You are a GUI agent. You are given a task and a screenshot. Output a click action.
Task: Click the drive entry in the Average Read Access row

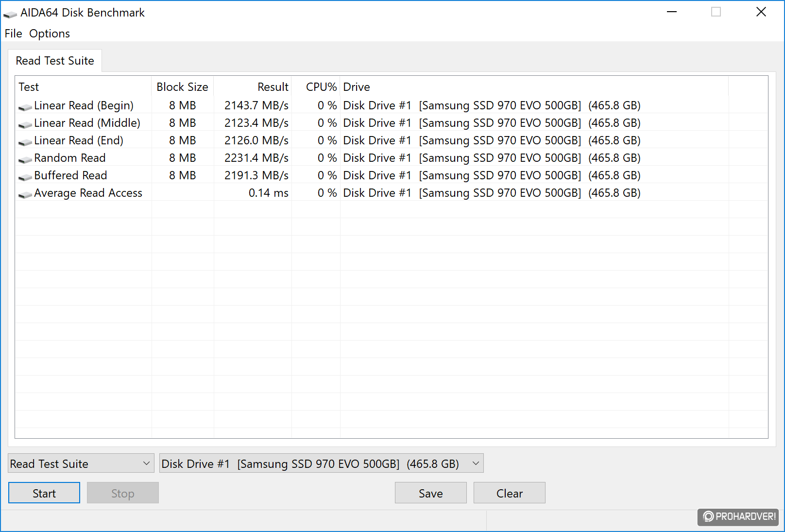pos(492,193)
